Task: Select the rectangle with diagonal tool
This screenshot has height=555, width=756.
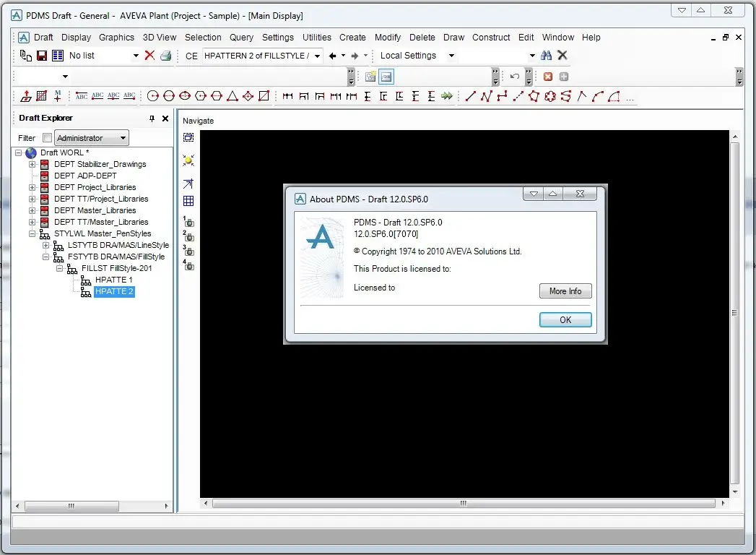Action: pos(264,96)
